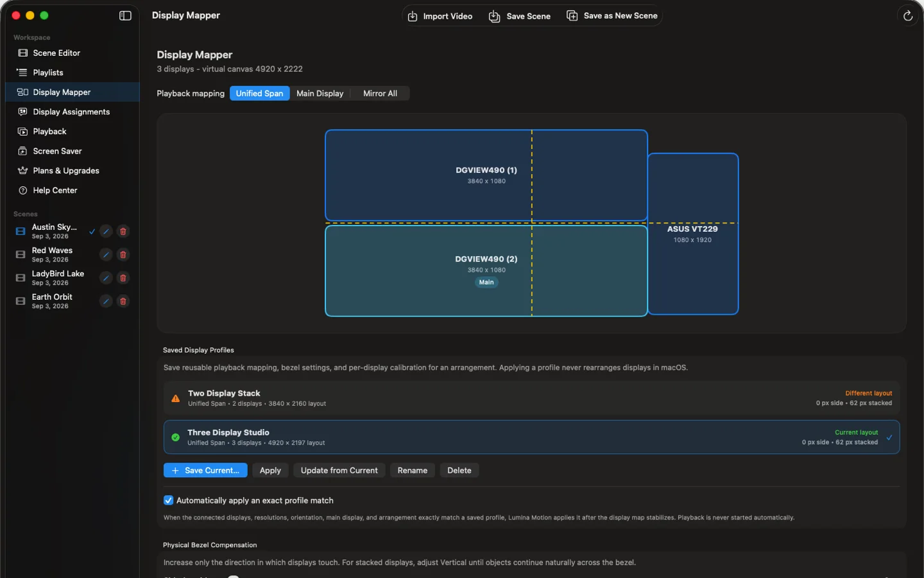Viewport: 924px width, 578px height.
Task: Open Display Mapper in the sidebar
Action: [73, 92]
